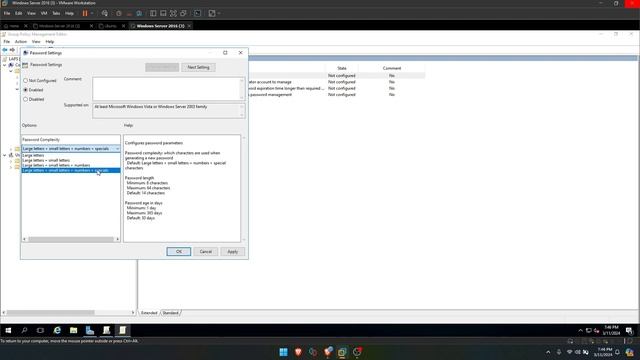Open the host taskbar clock and date
Screen dimensions: 640x360
[603, 352]
